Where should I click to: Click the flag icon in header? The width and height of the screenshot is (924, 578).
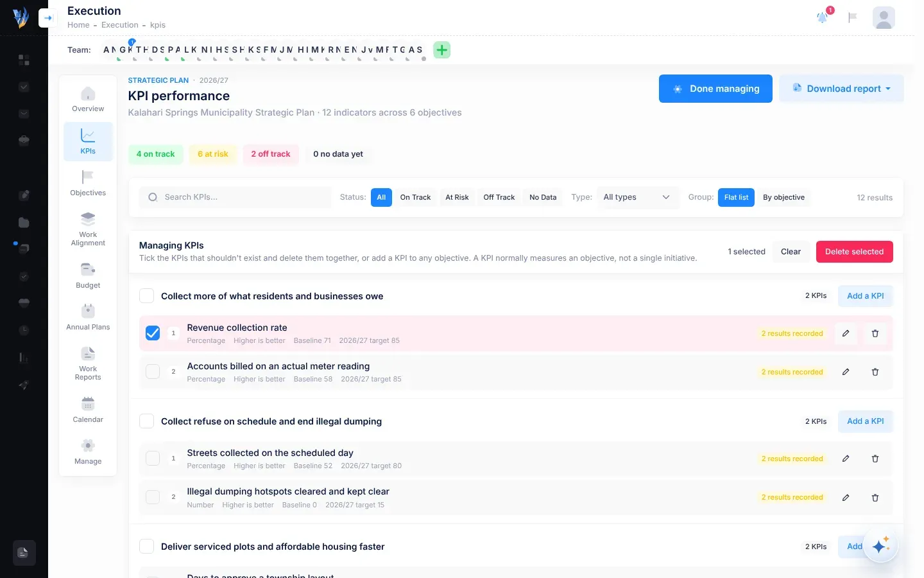tap(853, 17)
